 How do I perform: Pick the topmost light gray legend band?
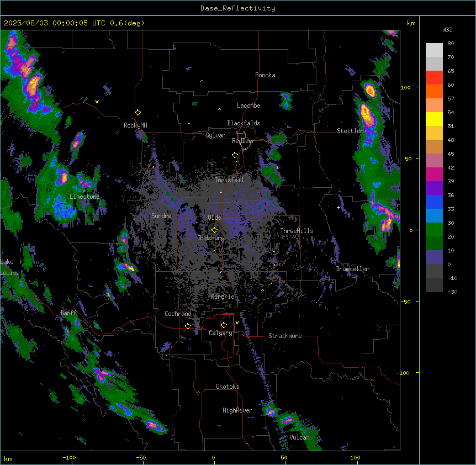pyautogui.click(x=434, y=50)
